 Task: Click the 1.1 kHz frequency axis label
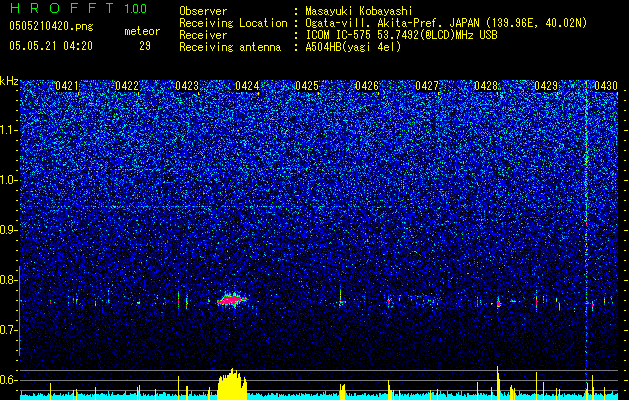point(9,130)
